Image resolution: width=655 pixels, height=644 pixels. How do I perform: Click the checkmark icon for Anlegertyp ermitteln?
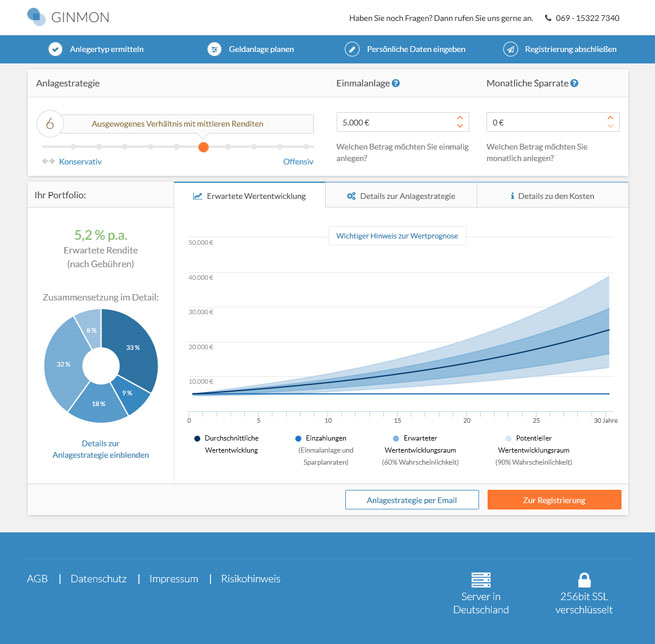(55, 49)
